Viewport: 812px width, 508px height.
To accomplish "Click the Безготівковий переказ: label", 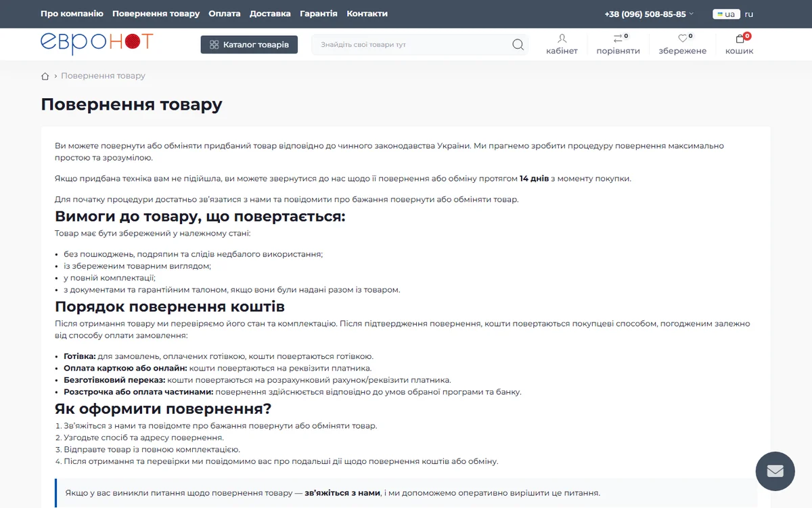I will (x=114, y=380).
